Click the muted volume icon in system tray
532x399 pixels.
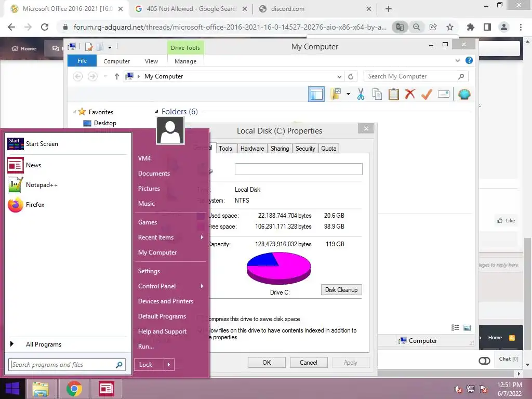click(458, 389)
